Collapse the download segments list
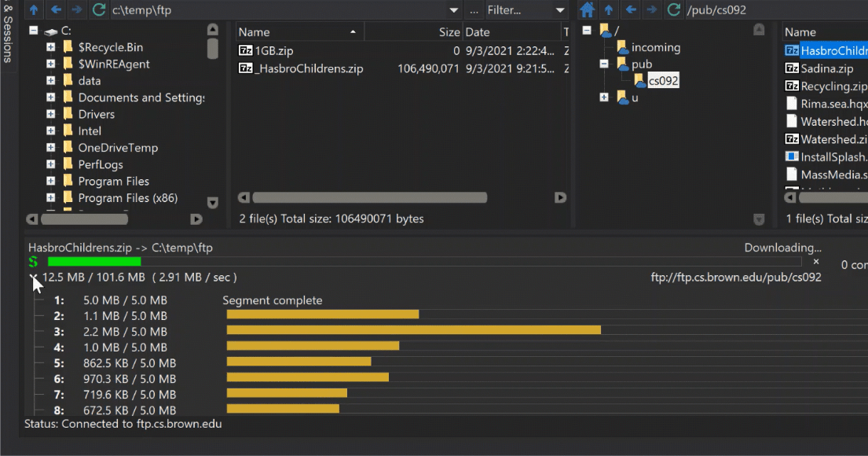 click(x=33, y=277)
